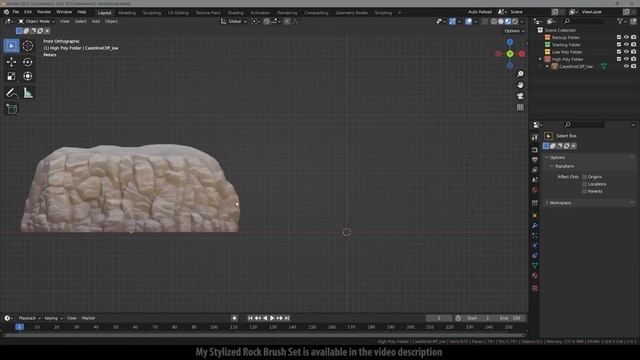640x360 pixels.
Task: Open viewport Options dropdown
Action: [514, 31]
